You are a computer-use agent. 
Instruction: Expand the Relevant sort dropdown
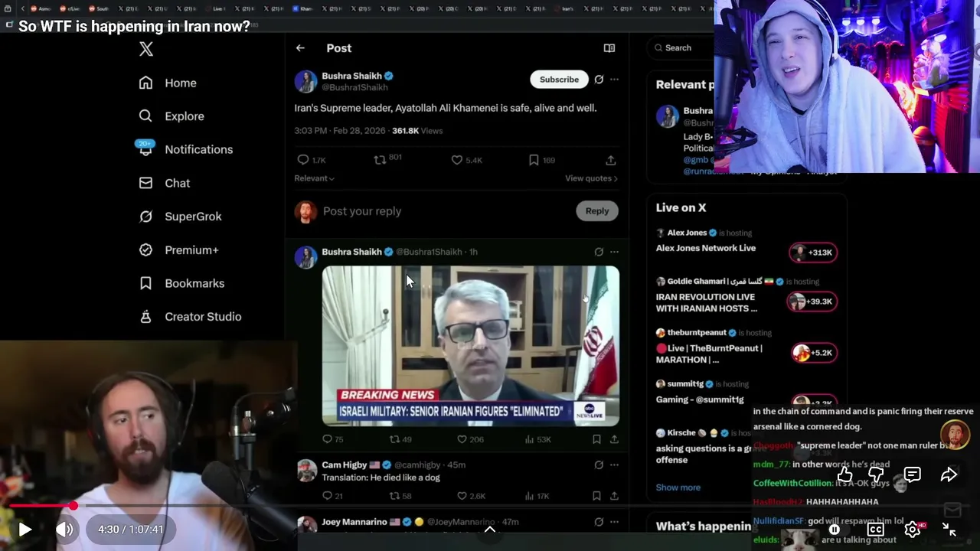click(x=314, y=178)
